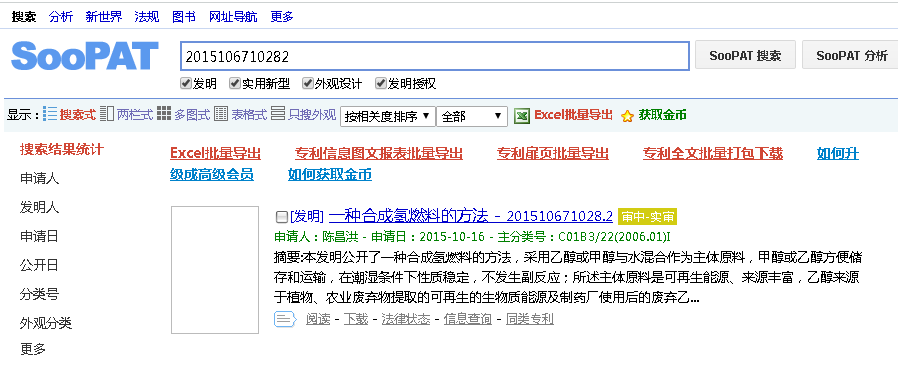Click the 审中-实审 status badge
The image size is (898, 369).
[x=648, y=217]
